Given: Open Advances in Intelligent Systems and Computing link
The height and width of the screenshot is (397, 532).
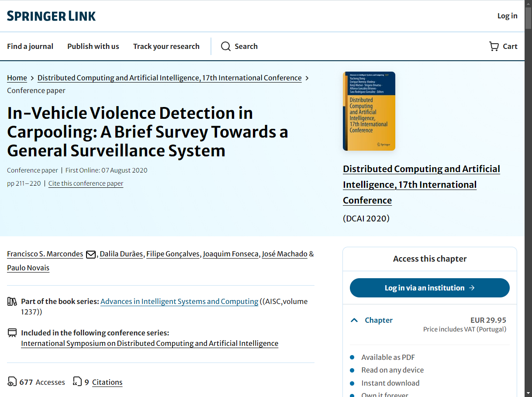Looking at the screenshot, I should (x=180, y=301).
